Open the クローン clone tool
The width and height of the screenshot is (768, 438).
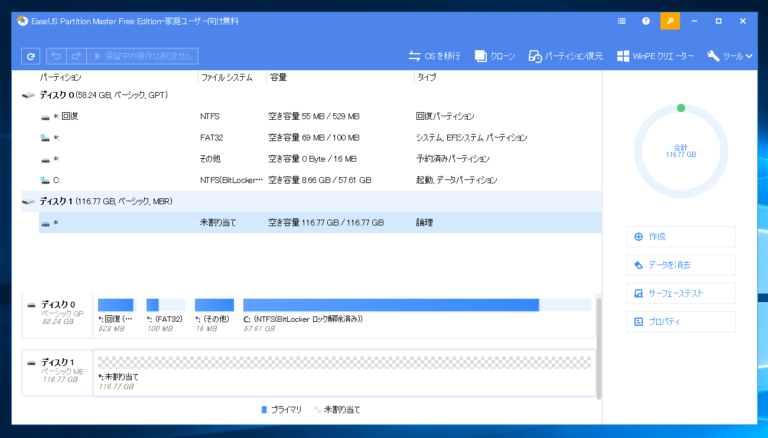tap(495, 56)
